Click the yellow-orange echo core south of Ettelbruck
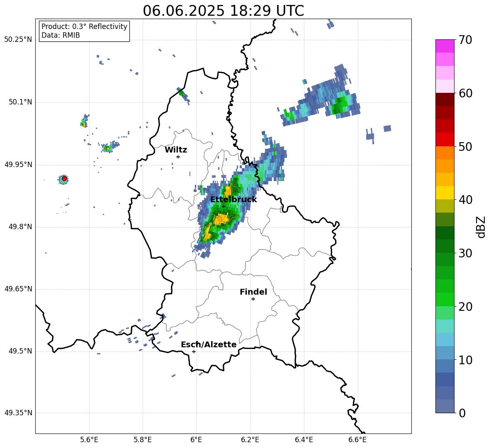This screenshot has height=448, width=491. [221, 219]
